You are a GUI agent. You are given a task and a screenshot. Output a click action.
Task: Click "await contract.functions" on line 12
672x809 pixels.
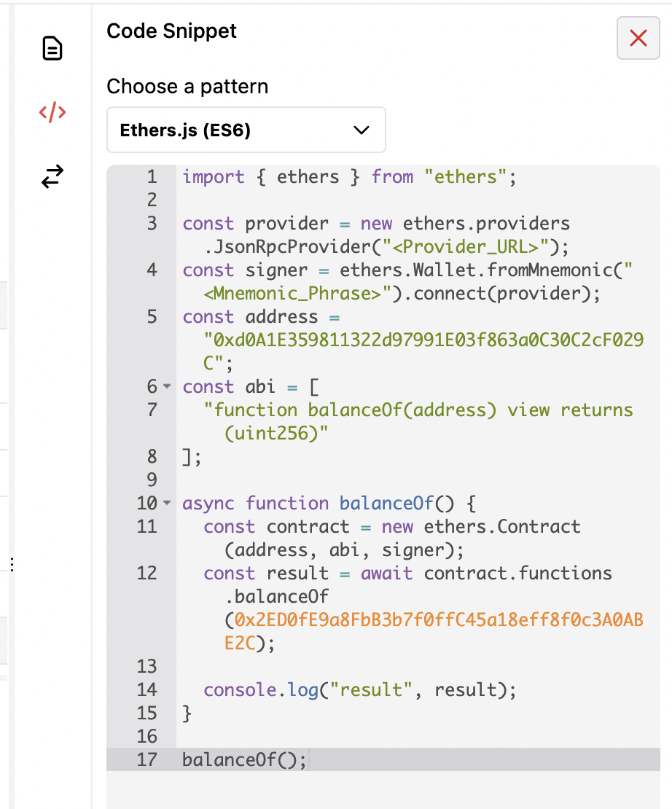(x=486, y=573)
